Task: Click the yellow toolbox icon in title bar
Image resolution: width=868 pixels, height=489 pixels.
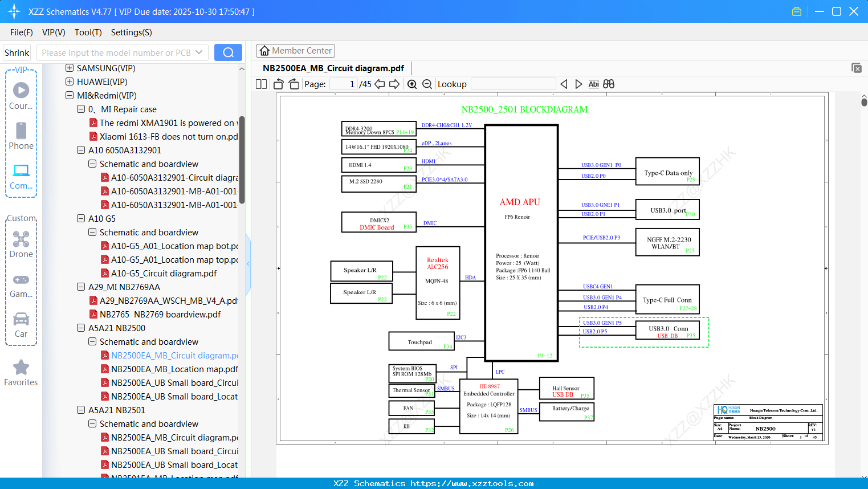Action: click(797, 11)
